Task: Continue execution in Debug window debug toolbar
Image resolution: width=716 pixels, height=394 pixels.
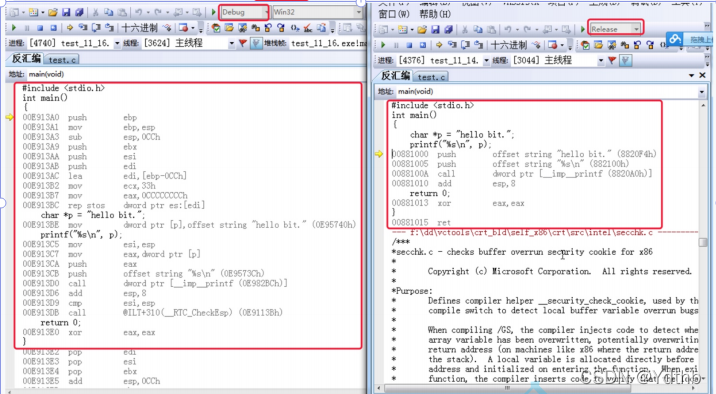Action: coord(14,28)
